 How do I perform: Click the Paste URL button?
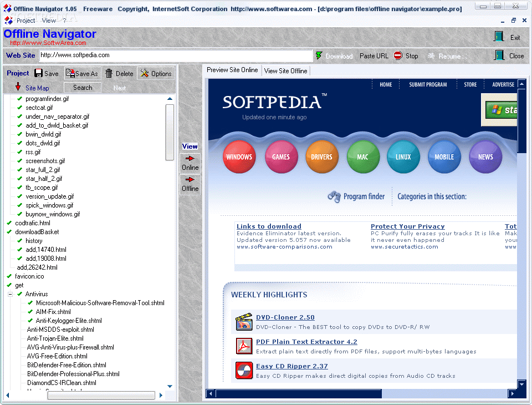click(x=374, y=55)
